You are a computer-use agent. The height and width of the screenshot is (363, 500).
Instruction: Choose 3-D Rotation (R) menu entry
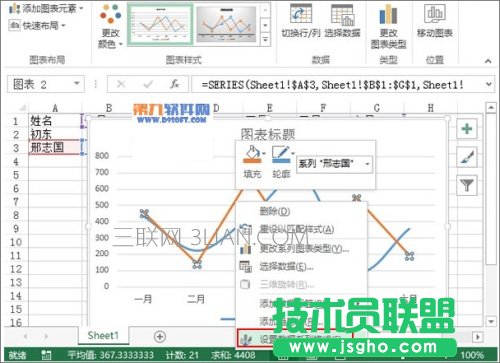287,285
